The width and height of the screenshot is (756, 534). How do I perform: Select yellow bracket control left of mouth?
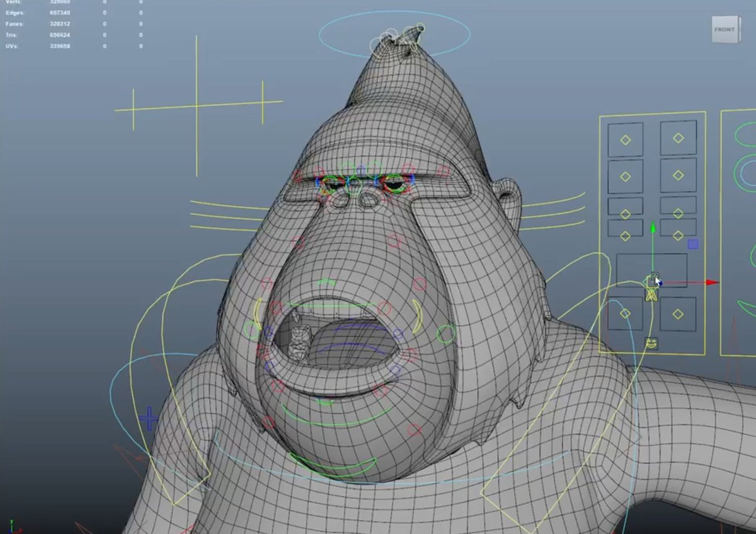point(257,313)
